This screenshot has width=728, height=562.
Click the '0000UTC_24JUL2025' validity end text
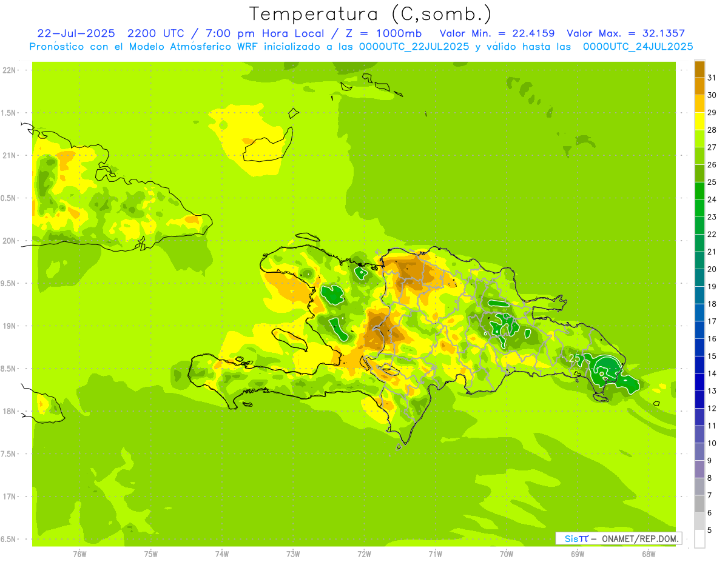click(638, 47)
